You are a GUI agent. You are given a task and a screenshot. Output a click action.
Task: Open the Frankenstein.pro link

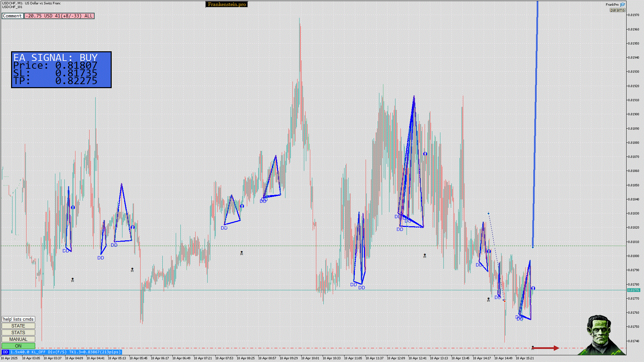pos(227,4)
